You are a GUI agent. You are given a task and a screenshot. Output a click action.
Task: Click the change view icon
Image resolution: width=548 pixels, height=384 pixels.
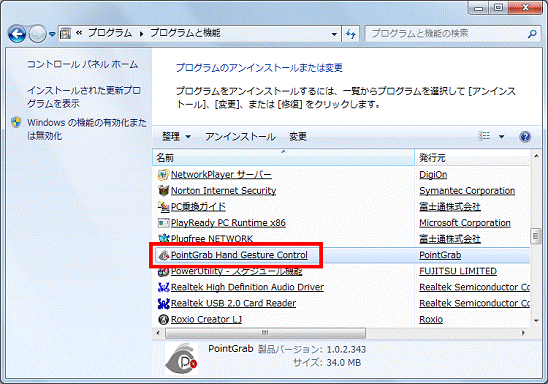pos(484,136)
